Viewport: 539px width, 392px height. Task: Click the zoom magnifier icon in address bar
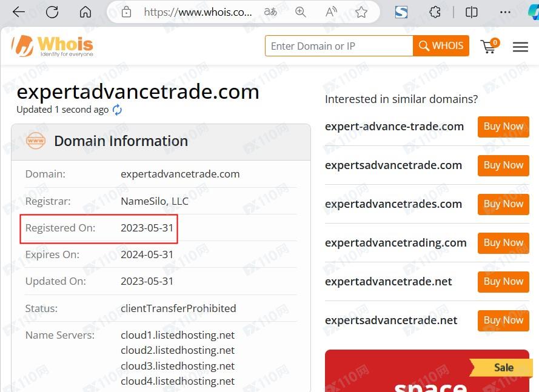(301, 12)
